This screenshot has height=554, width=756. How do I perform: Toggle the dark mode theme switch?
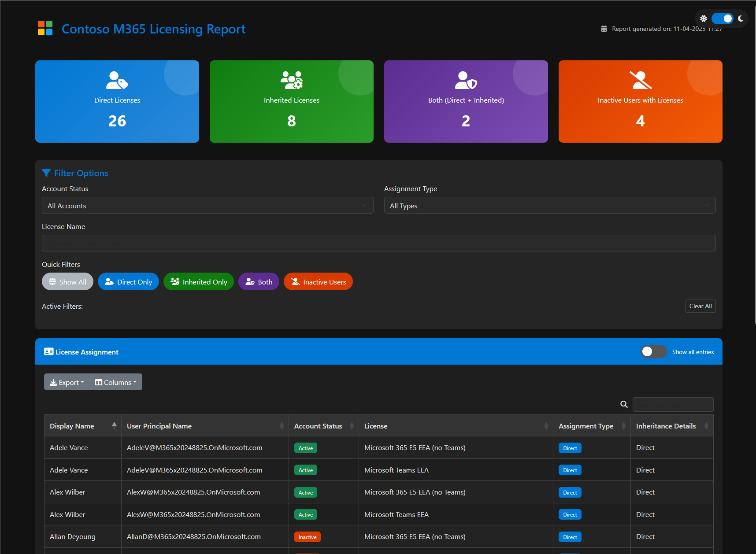click(722, 18)
